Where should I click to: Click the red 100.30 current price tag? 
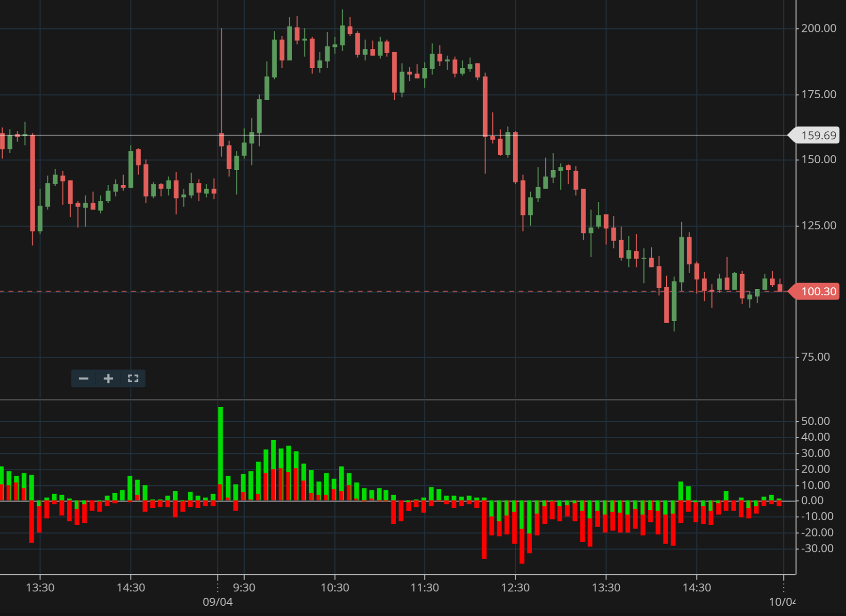point(818,292)
